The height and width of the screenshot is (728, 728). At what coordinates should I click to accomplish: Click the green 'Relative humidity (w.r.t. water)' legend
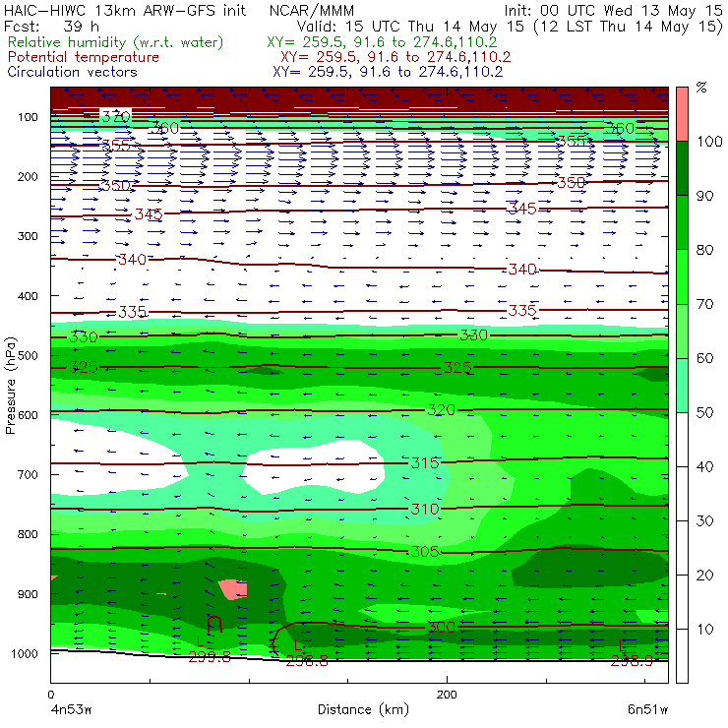click(116, 42)
